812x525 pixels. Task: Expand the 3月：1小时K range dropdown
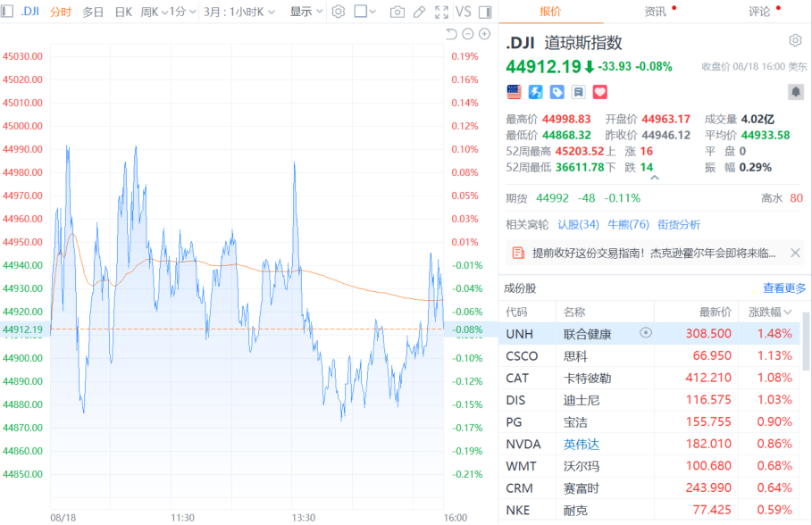click(239, 12)
